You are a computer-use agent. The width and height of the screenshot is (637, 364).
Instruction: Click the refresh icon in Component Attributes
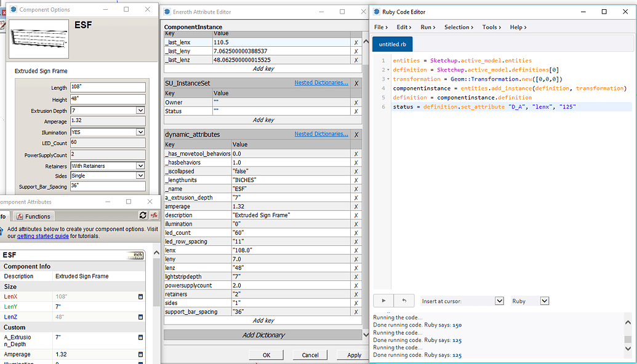(x=143, y=216)
